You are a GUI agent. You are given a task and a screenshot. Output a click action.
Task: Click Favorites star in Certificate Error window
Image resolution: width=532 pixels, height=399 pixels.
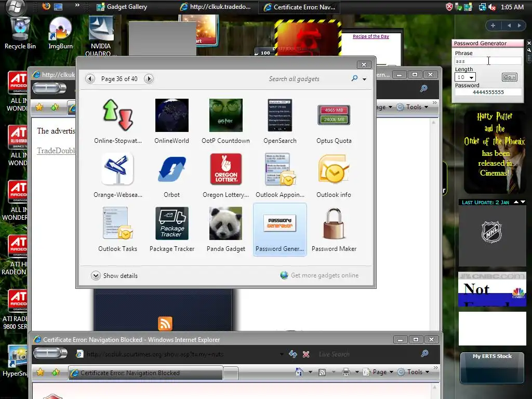coord(40,372)
